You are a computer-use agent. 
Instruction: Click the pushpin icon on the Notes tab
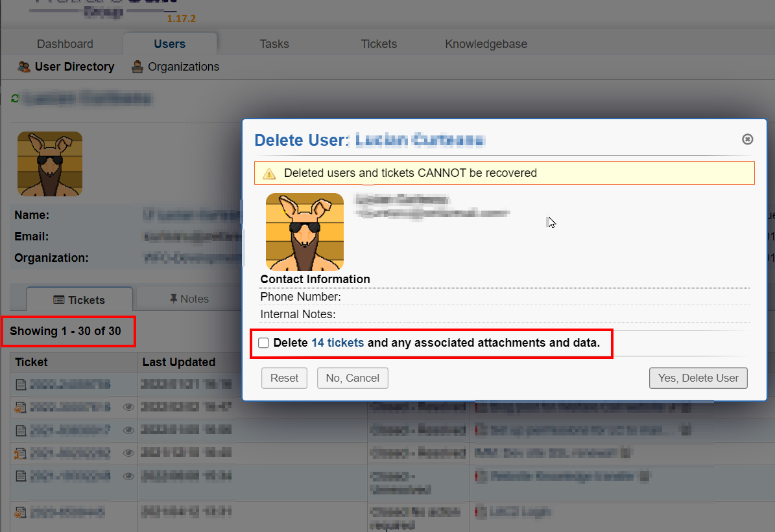click(173, 299)
